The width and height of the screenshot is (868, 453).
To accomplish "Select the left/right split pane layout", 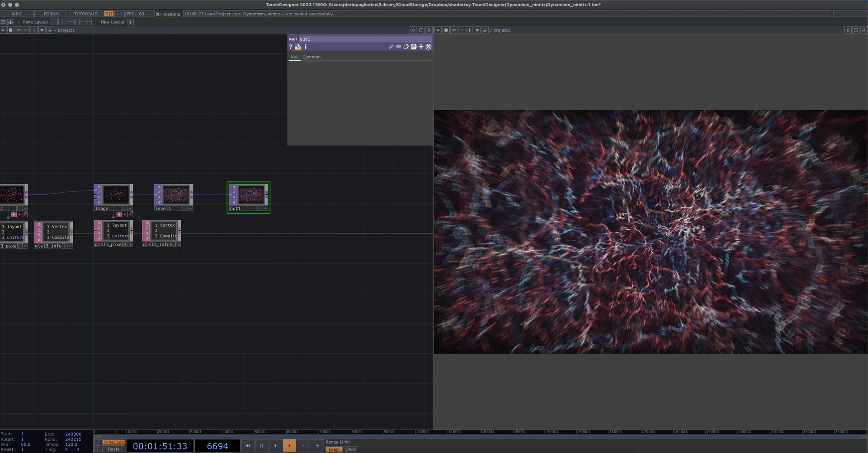I will tap(62, 22).
